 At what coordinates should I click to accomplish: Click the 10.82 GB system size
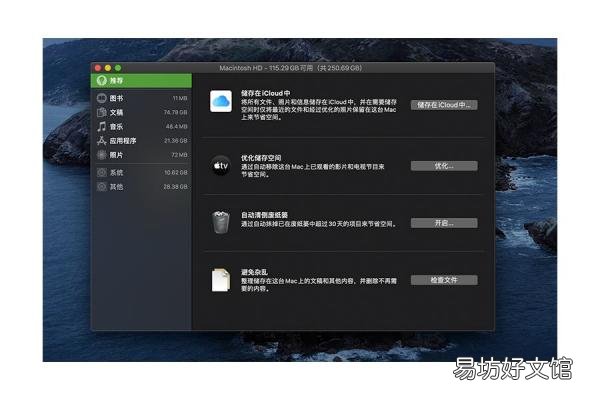tap(176, 173)
